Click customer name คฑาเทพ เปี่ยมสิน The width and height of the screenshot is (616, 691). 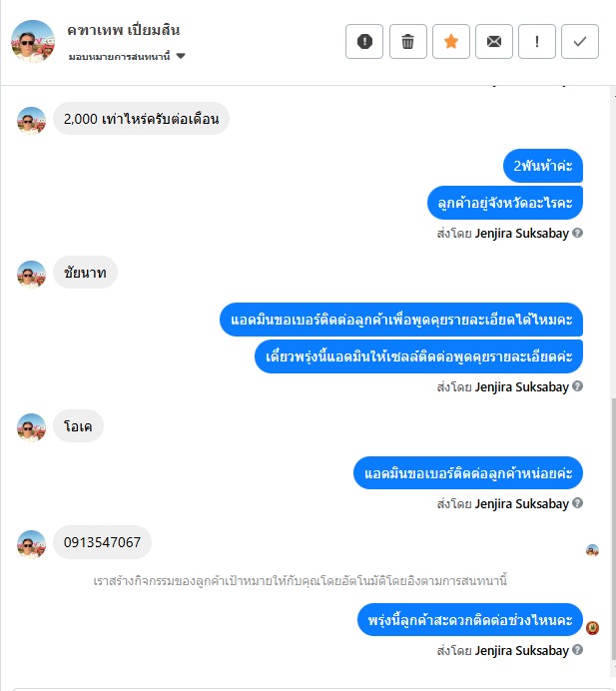click(124, 30)
